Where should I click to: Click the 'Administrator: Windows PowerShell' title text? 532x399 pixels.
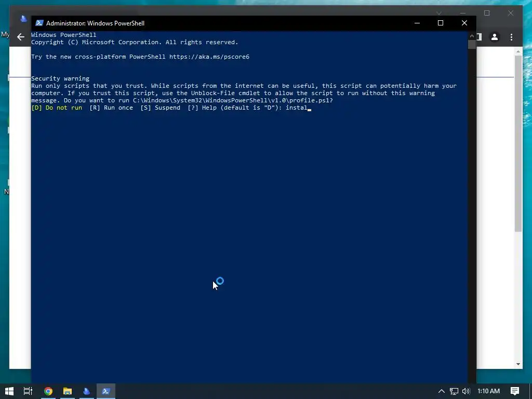[x=96, y=23]
